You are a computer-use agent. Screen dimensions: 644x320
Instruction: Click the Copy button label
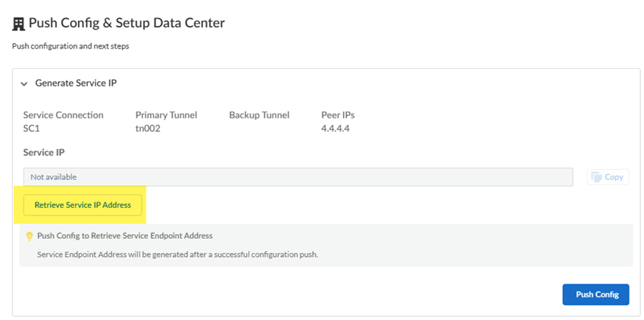pos(614,177)
